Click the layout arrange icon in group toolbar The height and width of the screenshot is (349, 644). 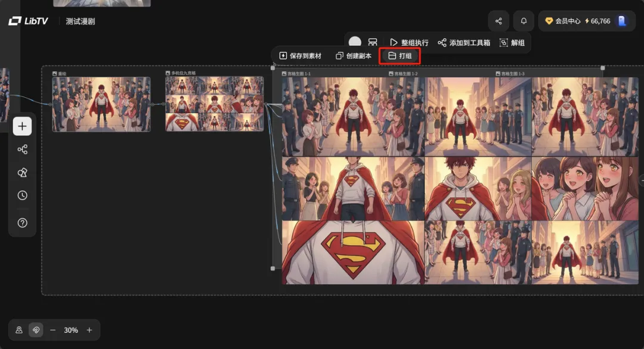[373, 42]
